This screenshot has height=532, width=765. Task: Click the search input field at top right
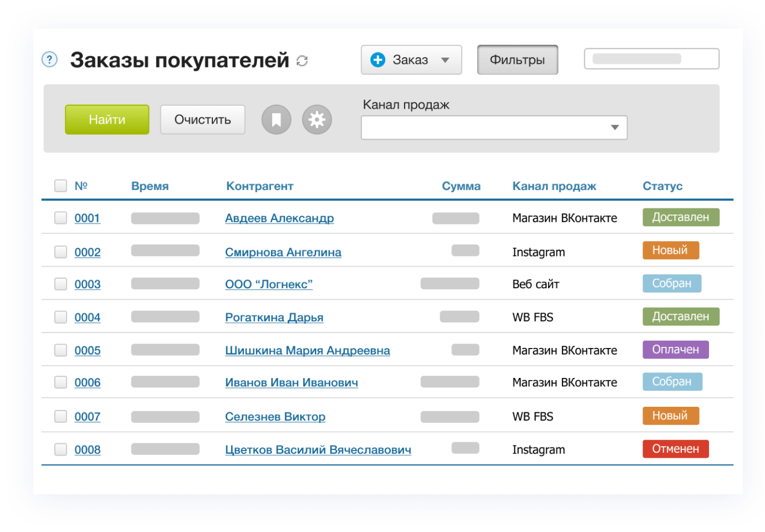coord(651,59)
